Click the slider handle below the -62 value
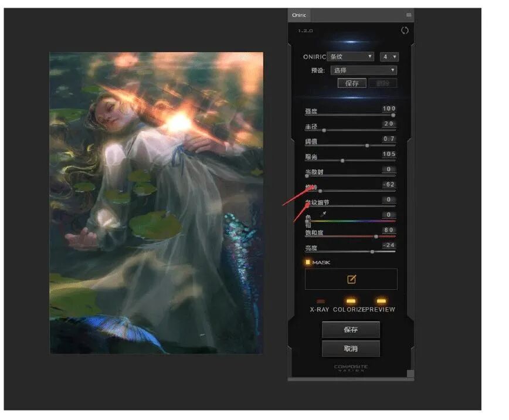The height and width of the screenshot is (420, 509). (x=320, y=191)
